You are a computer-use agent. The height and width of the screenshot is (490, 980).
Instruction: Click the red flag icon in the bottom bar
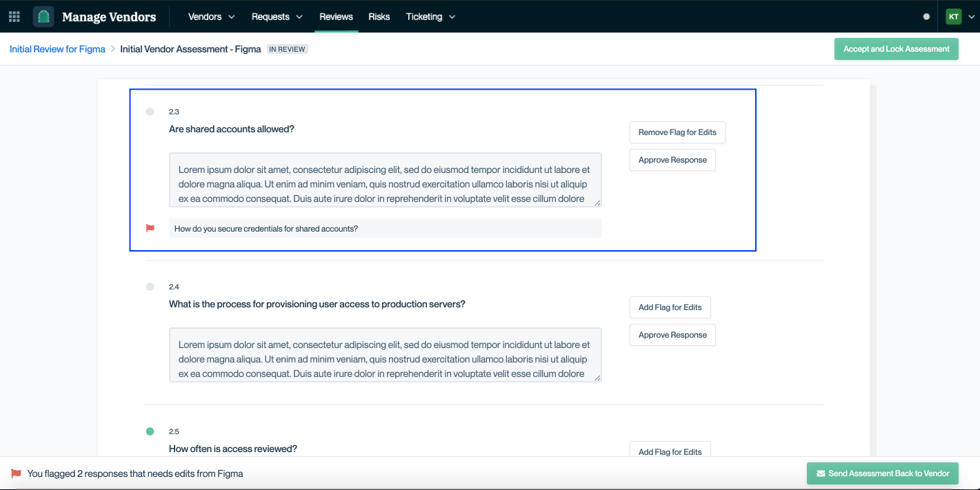16,473
